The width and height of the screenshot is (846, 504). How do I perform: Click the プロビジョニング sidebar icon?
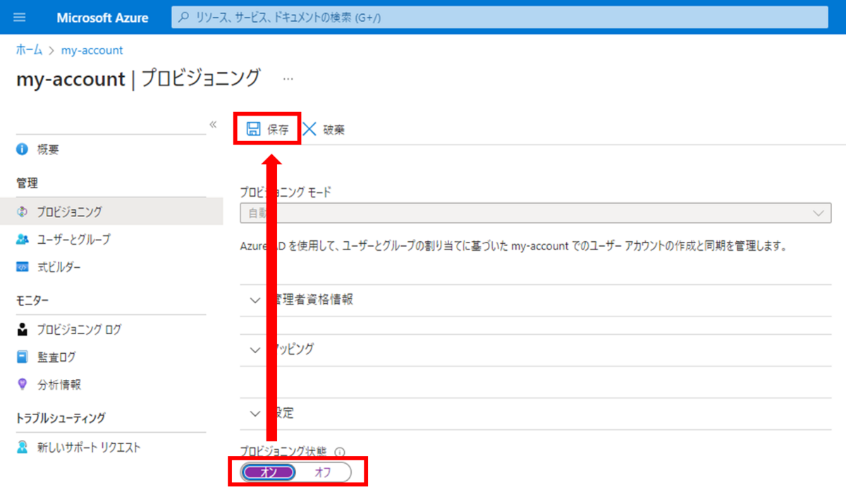pyautogui.click(x=22, y=211)
